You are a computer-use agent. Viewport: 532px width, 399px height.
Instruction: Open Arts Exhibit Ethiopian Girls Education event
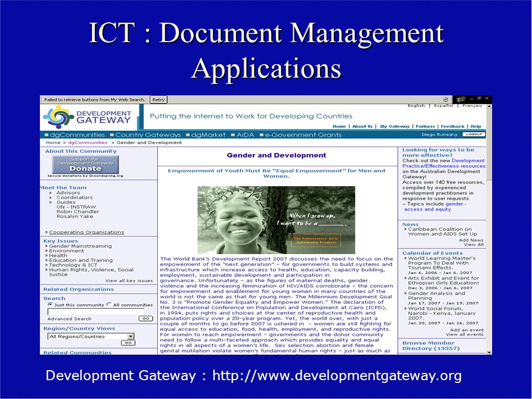(x=443, y=280)
